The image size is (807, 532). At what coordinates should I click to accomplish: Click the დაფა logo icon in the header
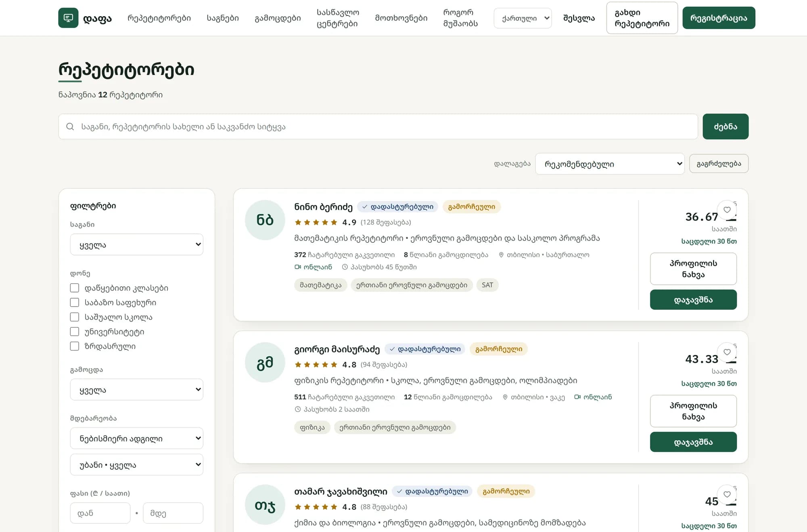pos(68,18)
